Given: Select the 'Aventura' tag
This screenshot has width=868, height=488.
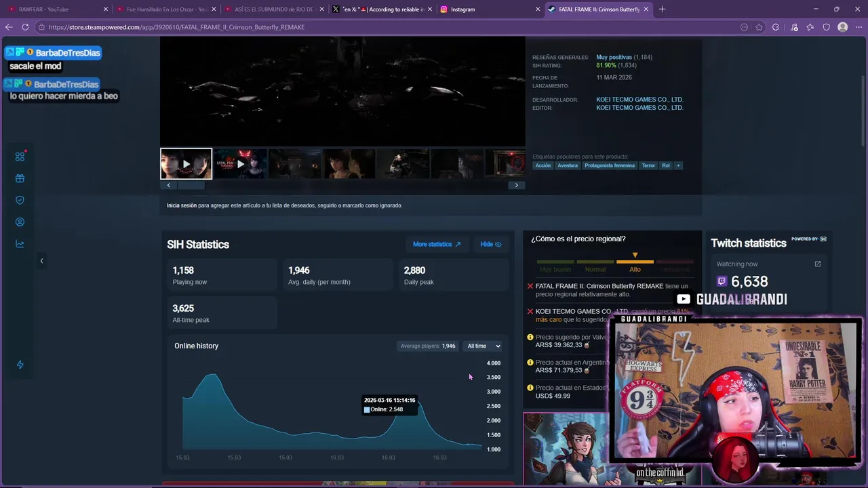Looking at the screenshot, I should coord(568,165).
